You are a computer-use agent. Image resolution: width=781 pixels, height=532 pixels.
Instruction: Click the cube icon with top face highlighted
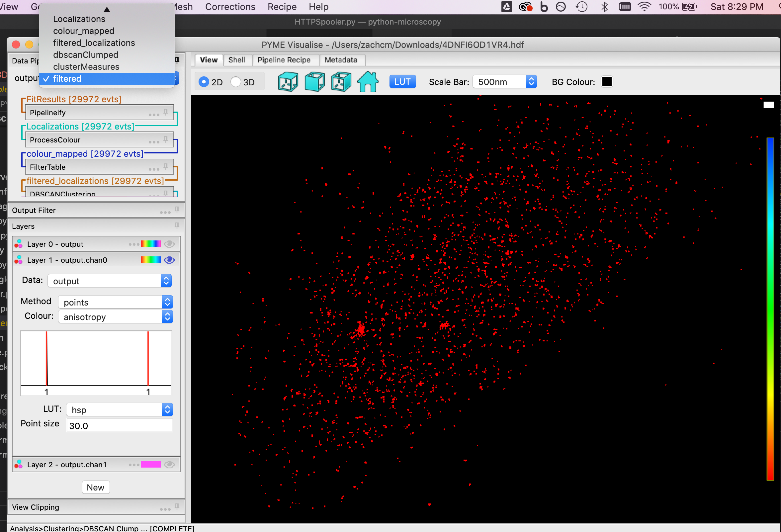(x=288, y=82)
